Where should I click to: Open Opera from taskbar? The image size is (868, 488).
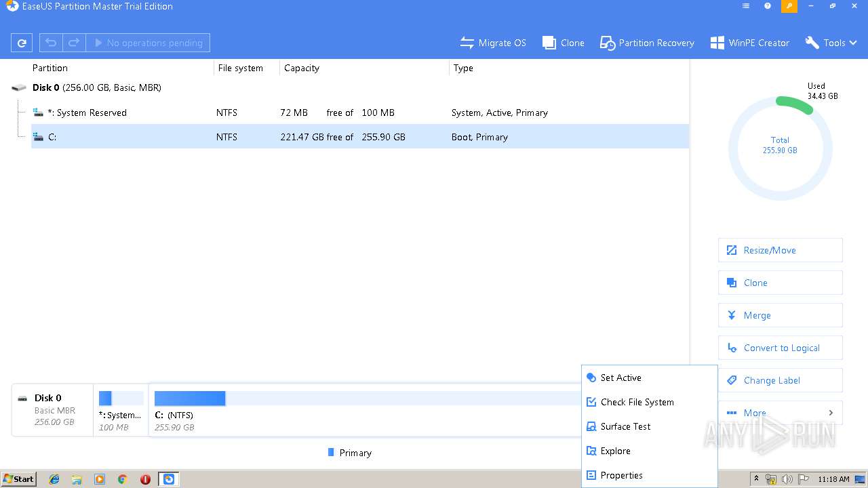(x=145, y=479)
